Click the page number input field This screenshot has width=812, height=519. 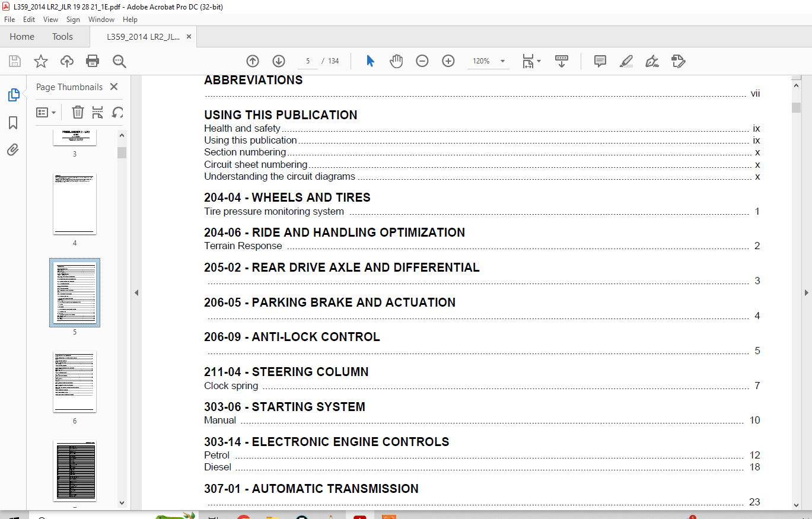[x=308, y=61]
